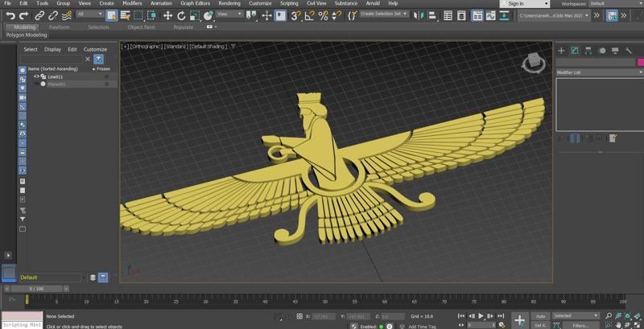Screen dimensions: 644x329
Task: Open the Create tab plus icon in command panel
Action: (x=561, y=51)
